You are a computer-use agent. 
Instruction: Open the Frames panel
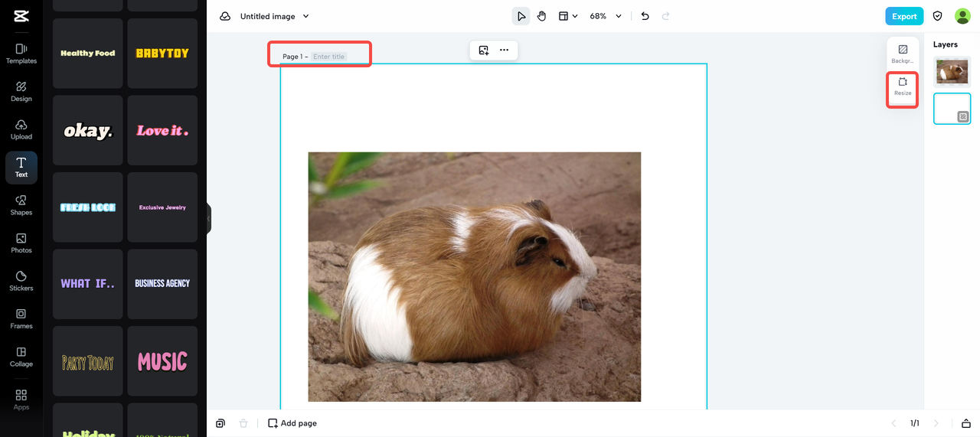(x=21, y=319)
